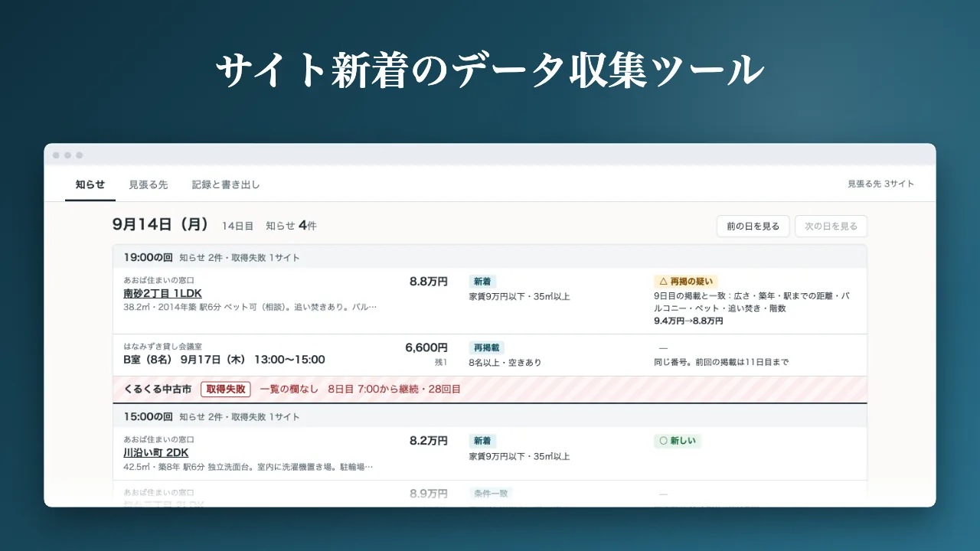
Task: Click the 6,600円 price
Action: 426,347
